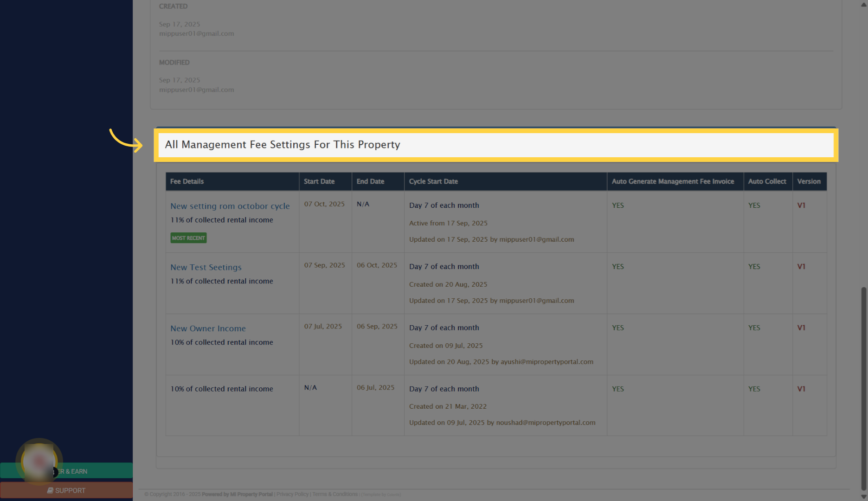Screen dimensions: 868x501
Task: Select the Fee Details column header
Action: [187, 181]
